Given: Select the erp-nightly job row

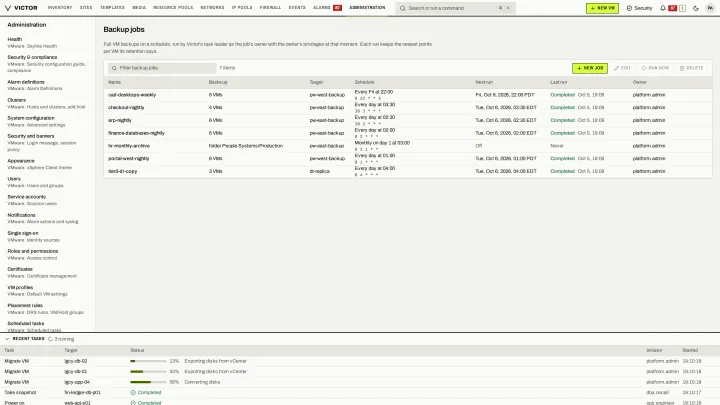Looking at the screenshot, I should pyautogui.click(x=408, y=120).
